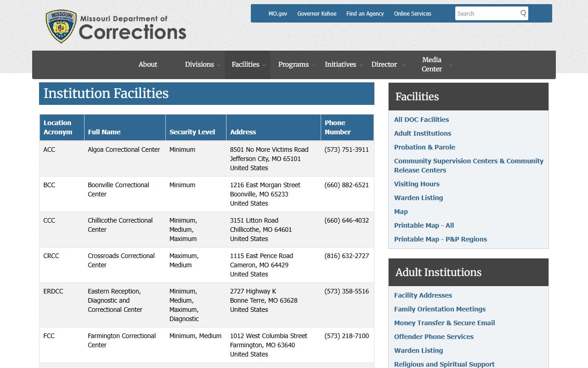Open Printable Map - All link
588x368 pixels.
[424, 225]
